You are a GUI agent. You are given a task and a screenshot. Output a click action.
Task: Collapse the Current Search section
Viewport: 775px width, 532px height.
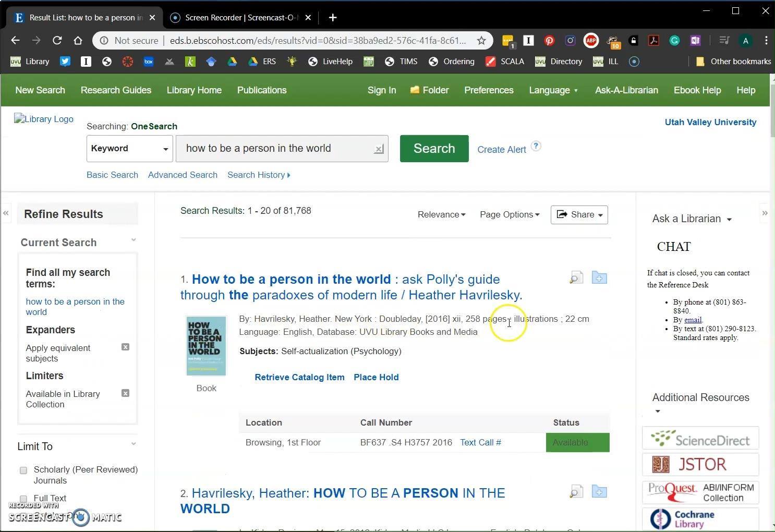click(x=134, y=239)
